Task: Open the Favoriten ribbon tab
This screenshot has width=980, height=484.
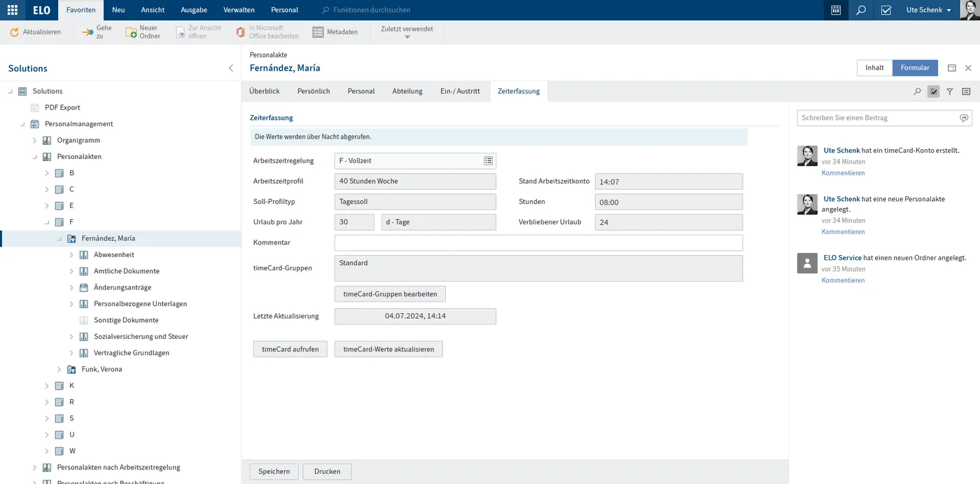Action: coord(81,10)
